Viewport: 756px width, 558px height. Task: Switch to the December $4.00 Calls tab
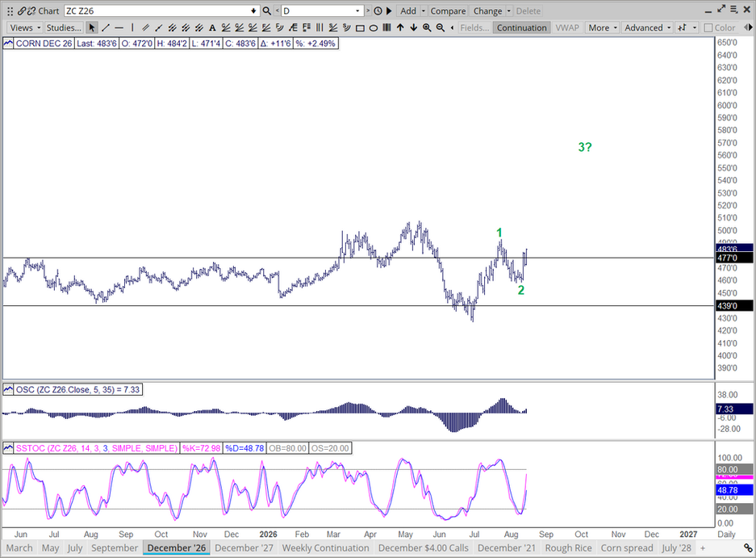pos(424,548)
